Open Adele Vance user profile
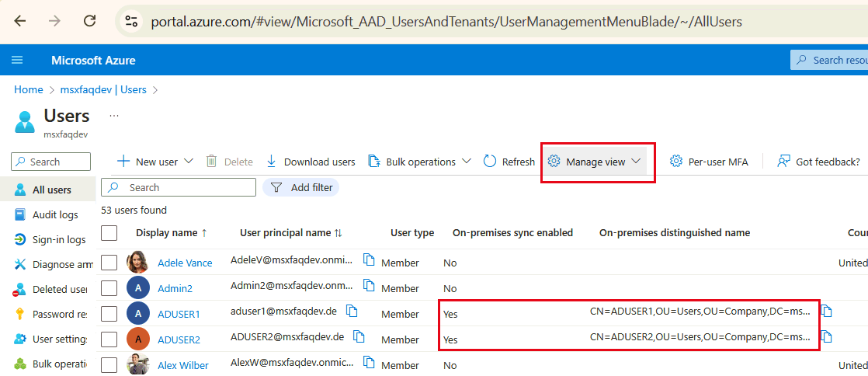 tap(185, 263)
